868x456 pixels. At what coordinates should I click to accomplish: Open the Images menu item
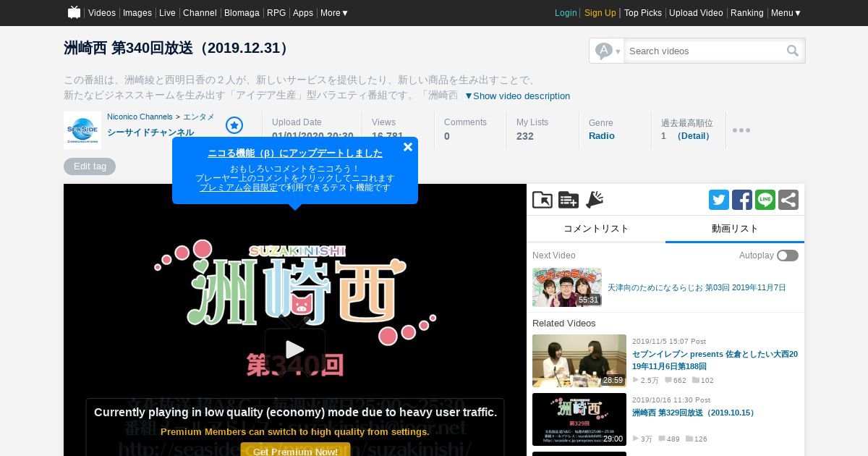[137, 13]
